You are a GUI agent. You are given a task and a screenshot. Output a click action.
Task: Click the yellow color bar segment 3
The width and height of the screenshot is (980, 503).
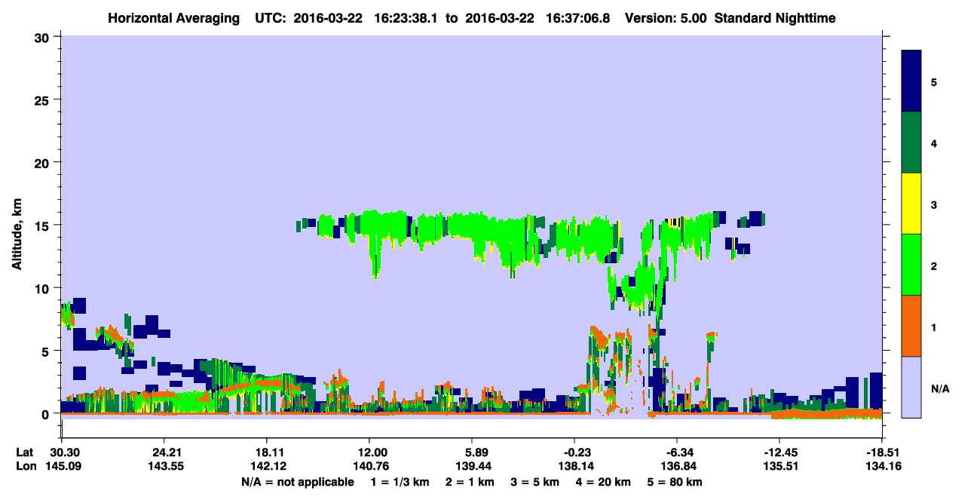pyautogui.click(x=911, y=204)
